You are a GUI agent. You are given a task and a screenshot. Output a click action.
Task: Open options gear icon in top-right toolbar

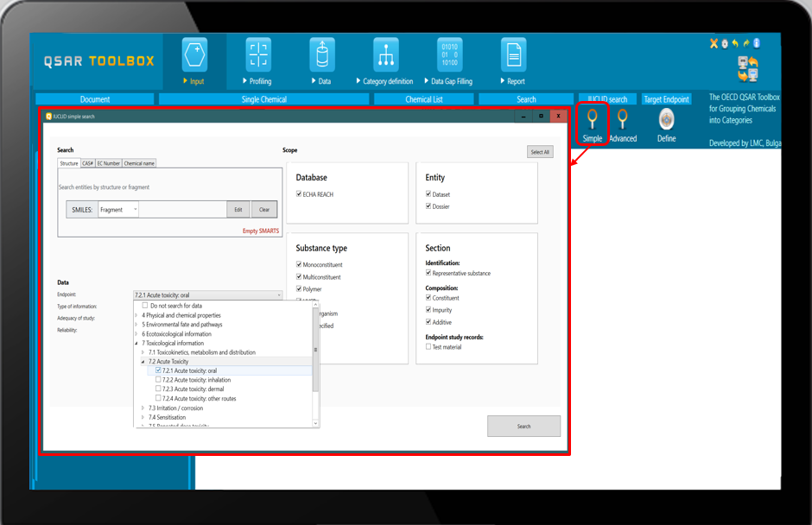pyautogui.click(x=725, y=44)
